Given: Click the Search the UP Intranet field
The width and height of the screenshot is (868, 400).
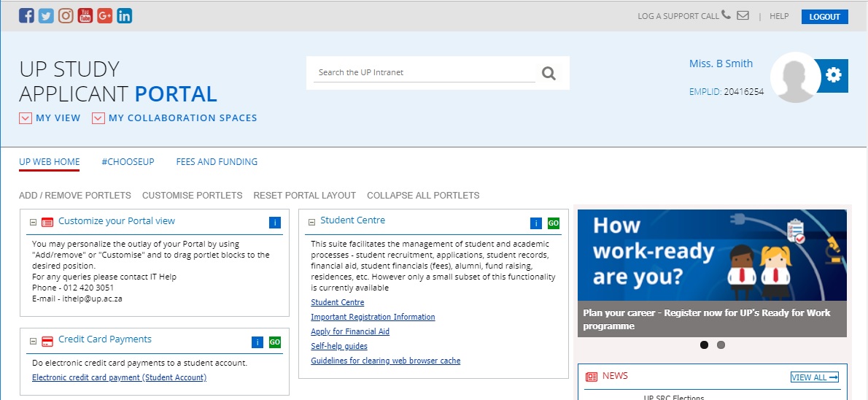Looking at the screenshot, I should coord(425,73).
